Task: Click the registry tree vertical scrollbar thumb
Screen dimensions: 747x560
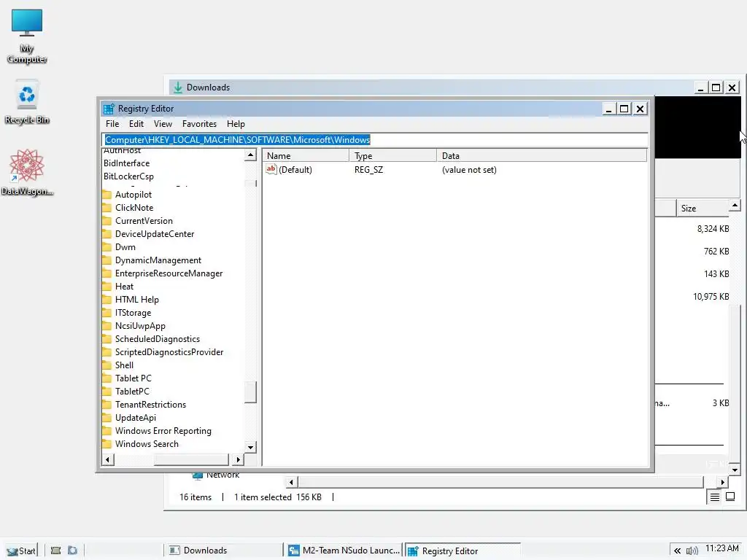Action: pyautogui.click(x=251, y=392)
